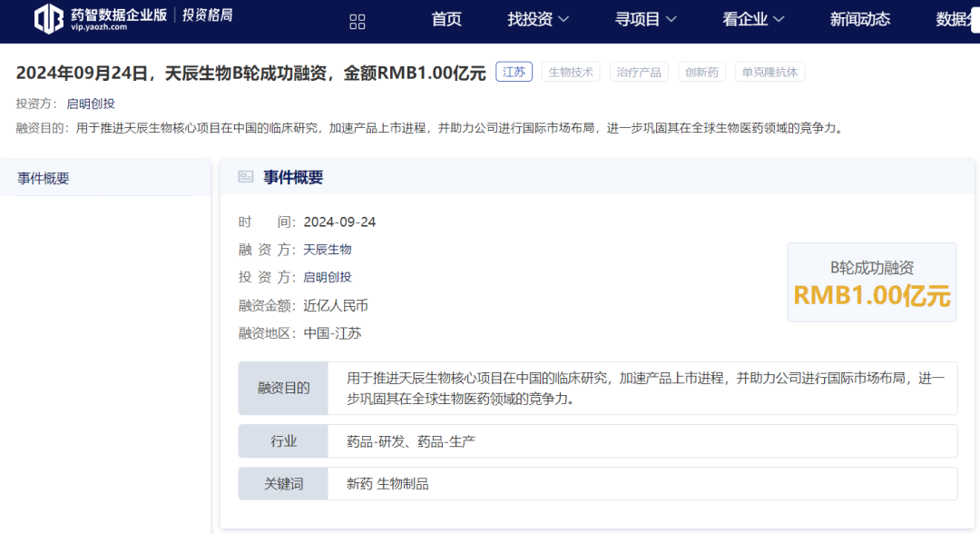The width and height of the screenshot is (980, 534).
Task: Select the 生物技术 tag
Action: 571,72
